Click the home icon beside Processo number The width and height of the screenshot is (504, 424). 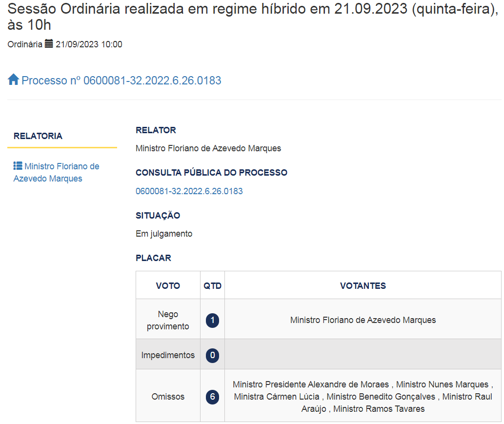pyautogui.click(x=14, y=80)
